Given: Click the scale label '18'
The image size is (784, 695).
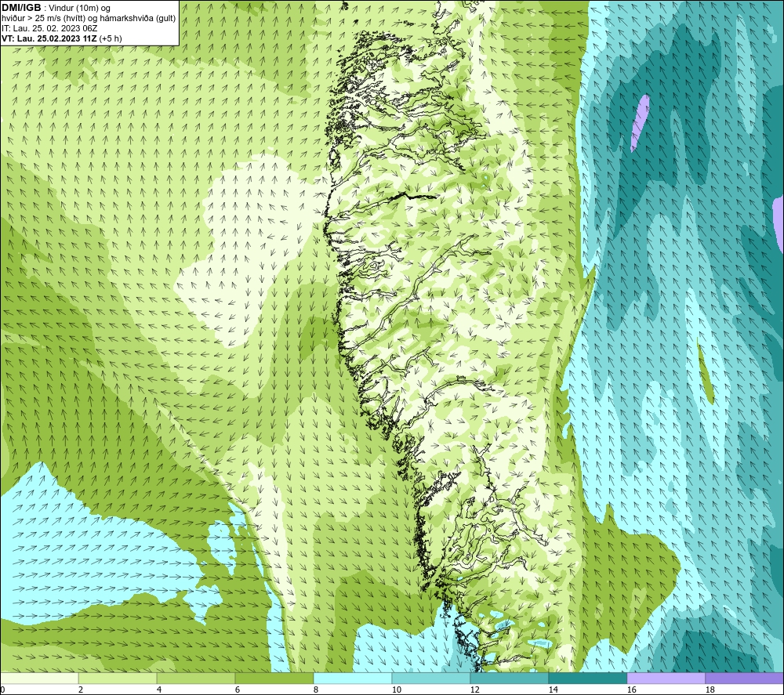Looking at the screenshot, I should pyautogui.click(x=710, y=690).
